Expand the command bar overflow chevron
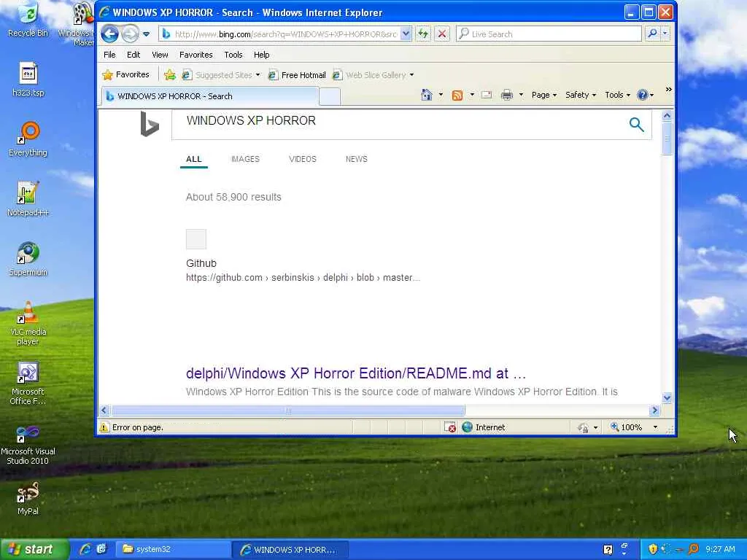The height and width of the screenshot is (560, 747). [x=668, y=89]
